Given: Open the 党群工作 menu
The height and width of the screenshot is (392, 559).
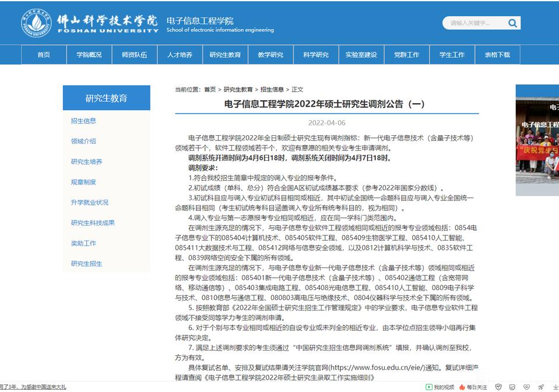Looking at the screenshot, I should 406,54.
